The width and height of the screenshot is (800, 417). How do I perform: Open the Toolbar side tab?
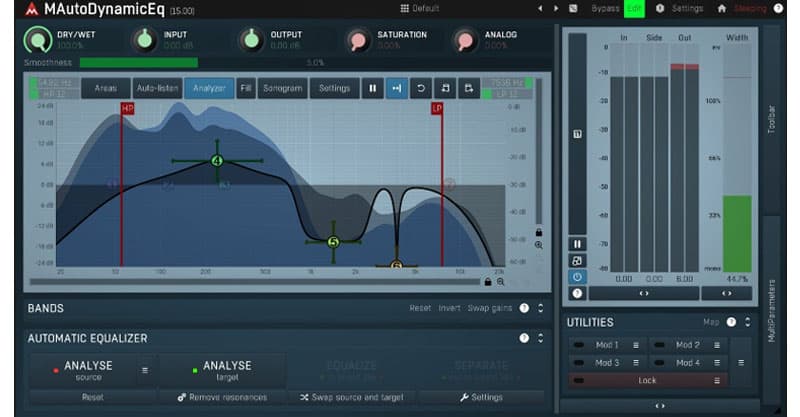coord(771,120)
